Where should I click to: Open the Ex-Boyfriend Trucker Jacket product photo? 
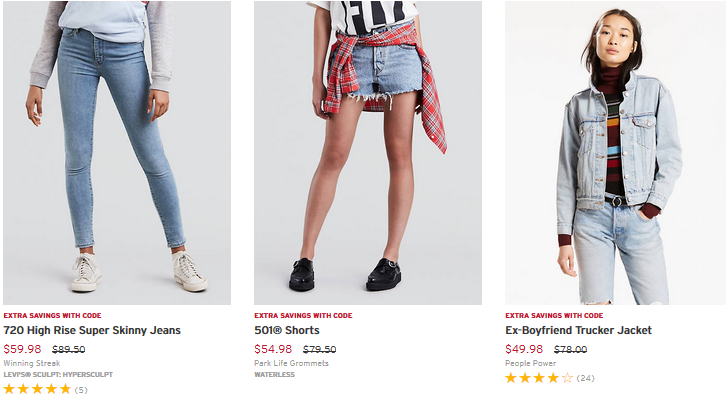click(615, 152)
